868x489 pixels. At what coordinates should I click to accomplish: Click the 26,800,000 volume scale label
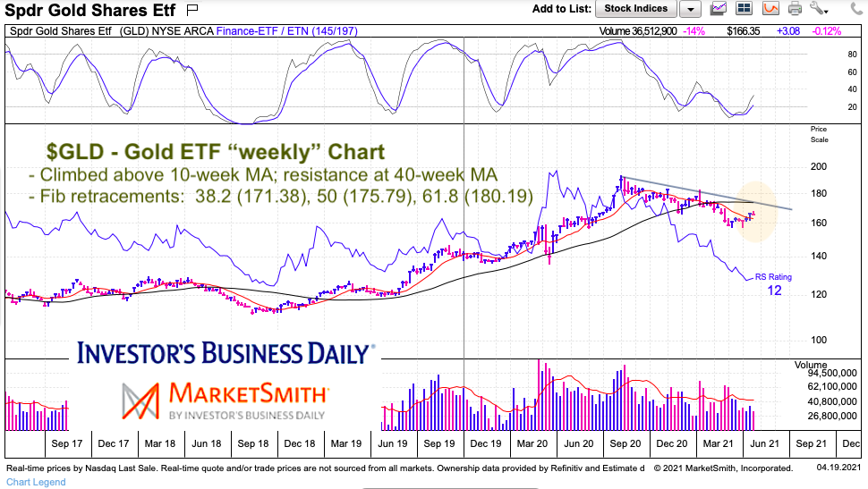click(832, 416)
